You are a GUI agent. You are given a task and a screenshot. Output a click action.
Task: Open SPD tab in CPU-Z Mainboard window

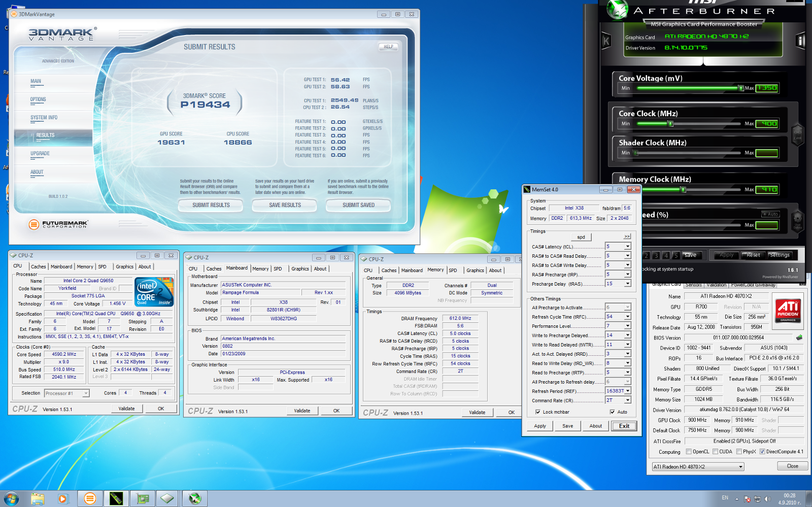pyautogui.click(x=278, y=269)
